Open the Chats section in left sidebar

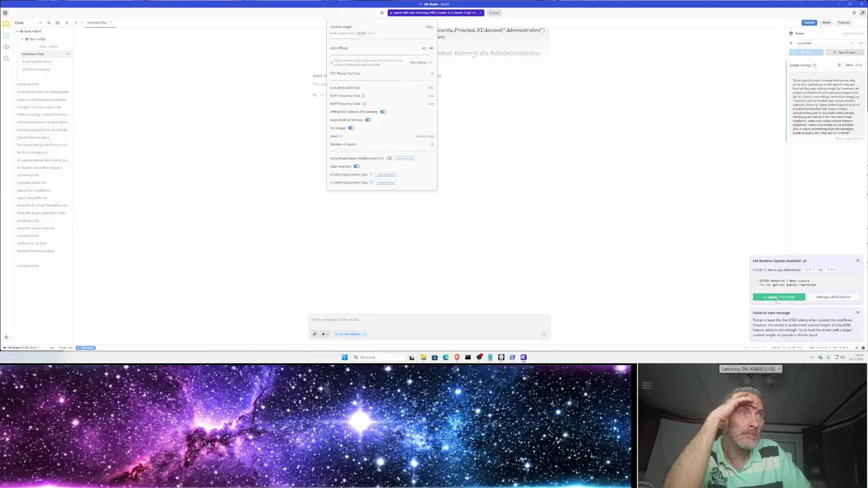click(6, 24)
